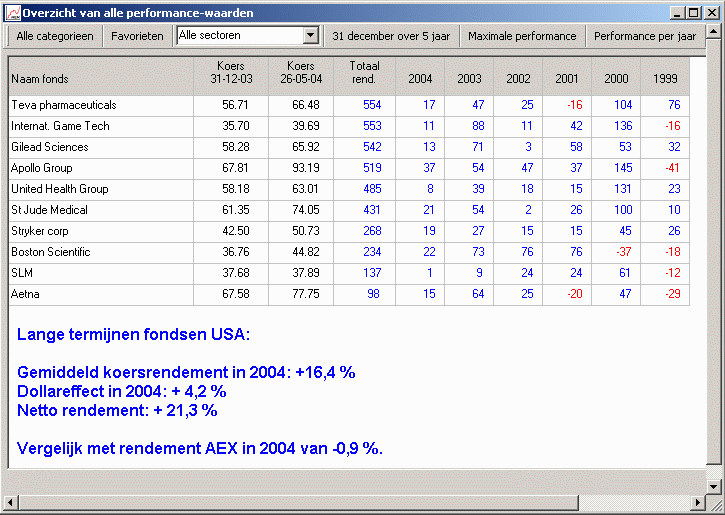Maximize the performance overview window
Viewport: 725px width, 515px height.
click(x=693, y=13)
